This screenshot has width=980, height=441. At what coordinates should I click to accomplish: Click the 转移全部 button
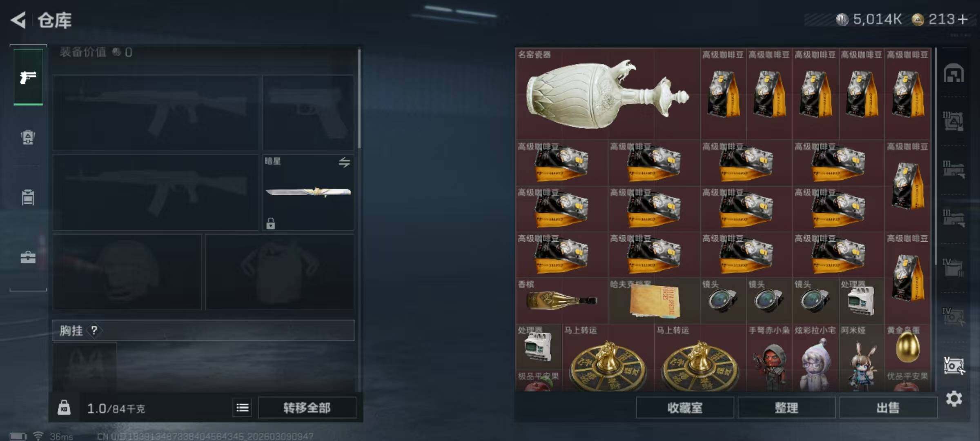pyautogui.click(x=307, y=408)
